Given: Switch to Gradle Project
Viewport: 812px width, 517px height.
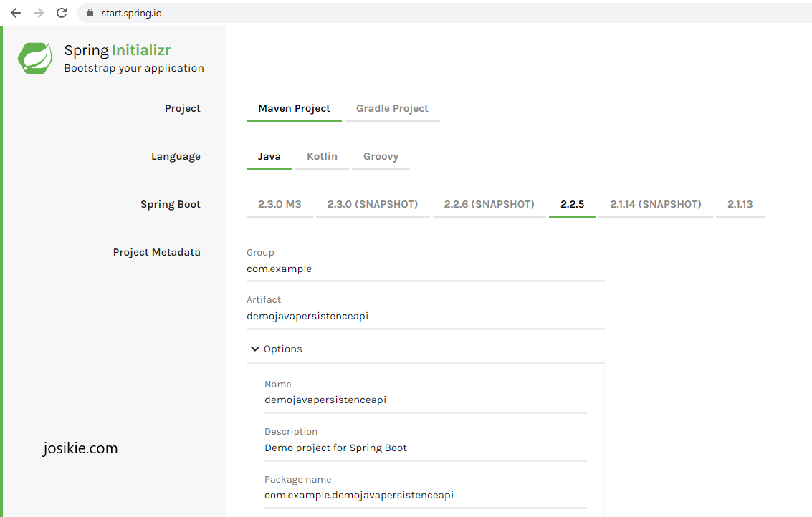Looking at the screenshot, I should tap(392, 108).
